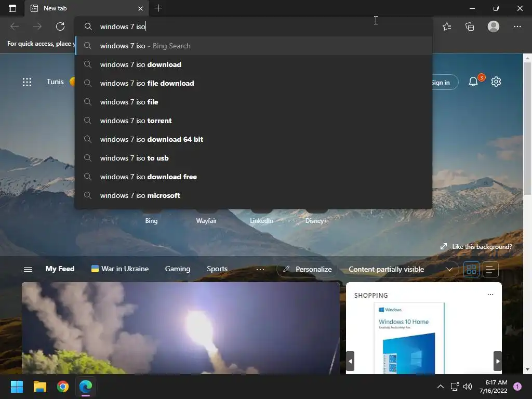This screenshot has width=532, height=399.
Task: Select 'windows 7 iso - Bing Search' suggestion
Action: (254, 46)
